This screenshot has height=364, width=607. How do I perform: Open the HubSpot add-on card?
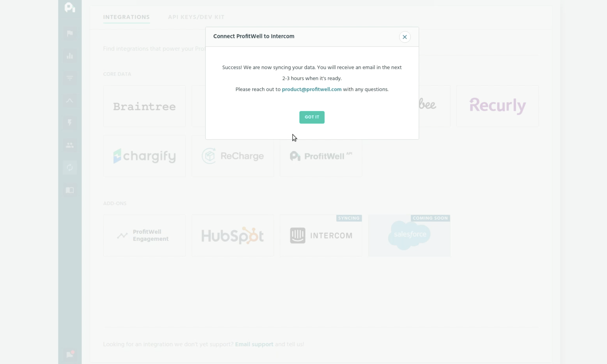tap(232, 235)
